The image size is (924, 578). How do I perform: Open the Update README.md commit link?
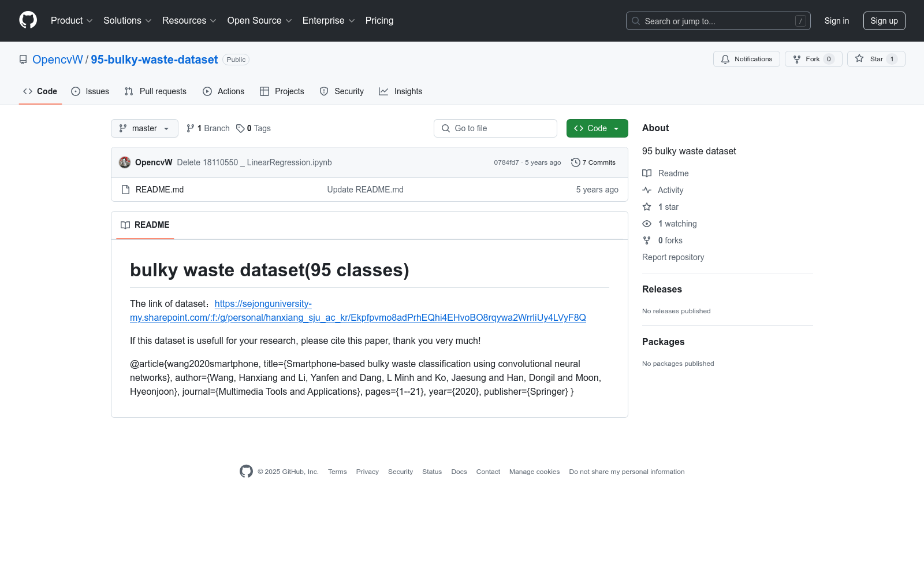tap(366, 190)
